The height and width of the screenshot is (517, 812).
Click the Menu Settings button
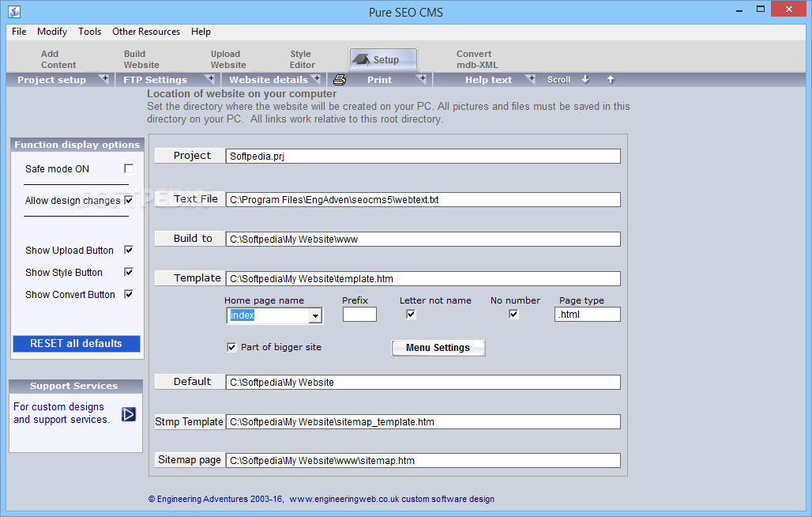click(438, 348)
